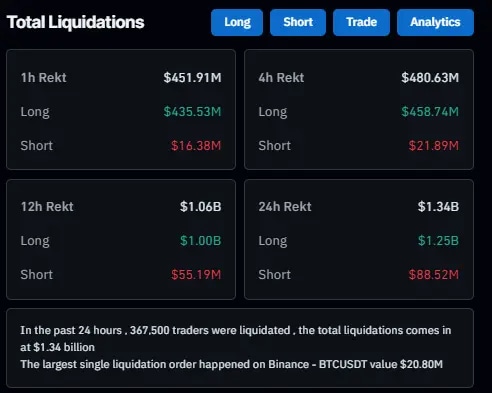Image resolution: width=492 pixels, height=393 pixels.
Task: Select the 12h Rekt total $1.06B
Action: [x=201, y=207]
